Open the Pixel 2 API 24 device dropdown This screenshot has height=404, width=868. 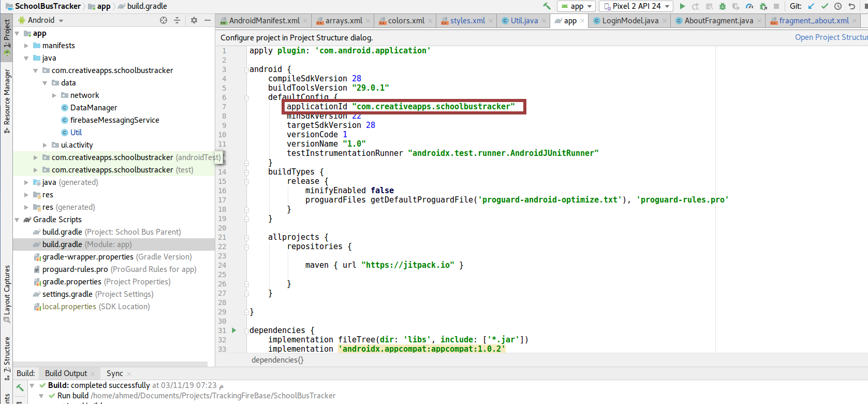pyautogui.click(x=636, y=6)
